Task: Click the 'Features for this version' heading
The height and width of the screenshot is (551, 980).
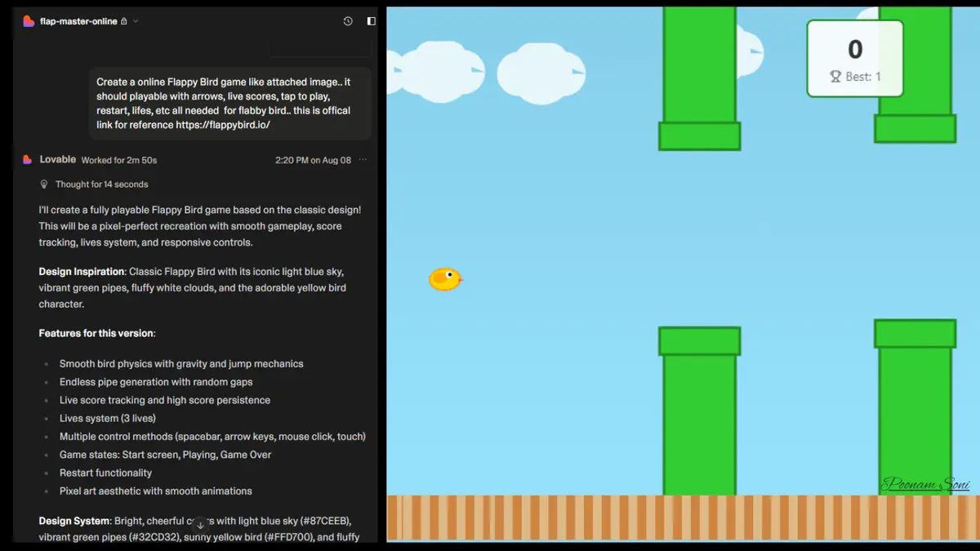Action: 96,333
